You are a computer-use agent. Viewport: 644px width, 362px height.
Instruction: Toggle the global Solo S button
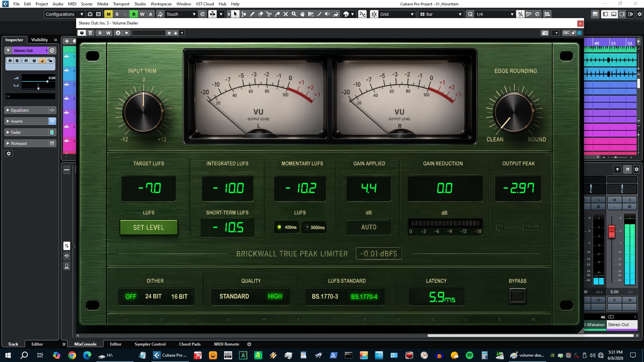[x=117, y=14]
